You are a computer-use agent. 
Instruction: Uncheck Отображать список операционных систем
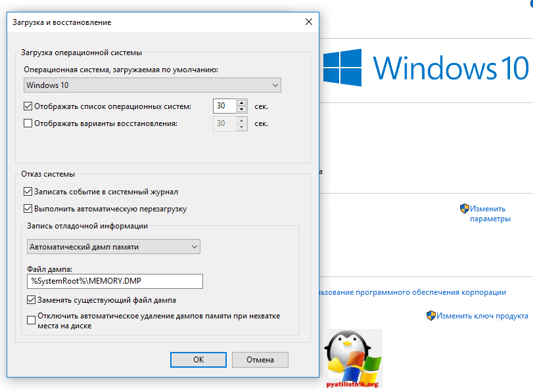click(x=28, y=106)
